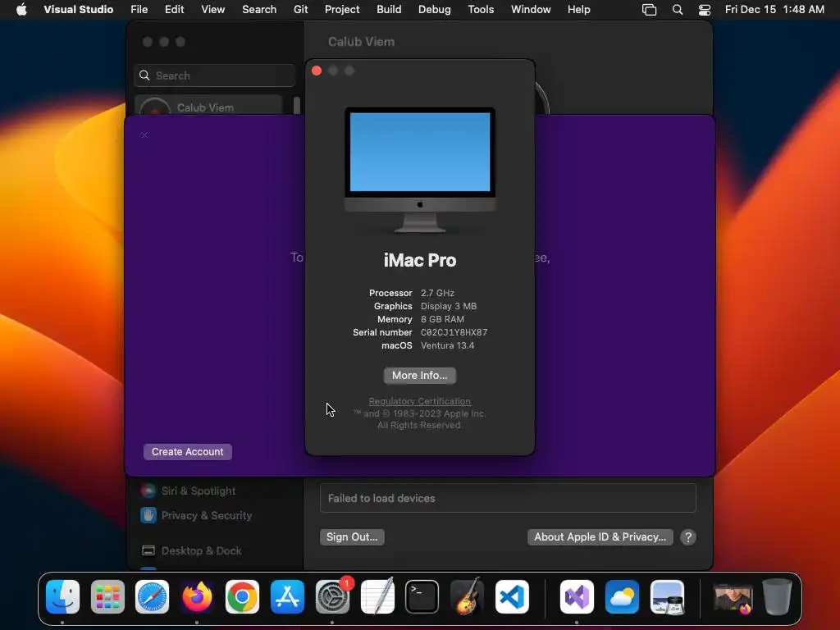Open the Project menu

[x=342, y=10]
